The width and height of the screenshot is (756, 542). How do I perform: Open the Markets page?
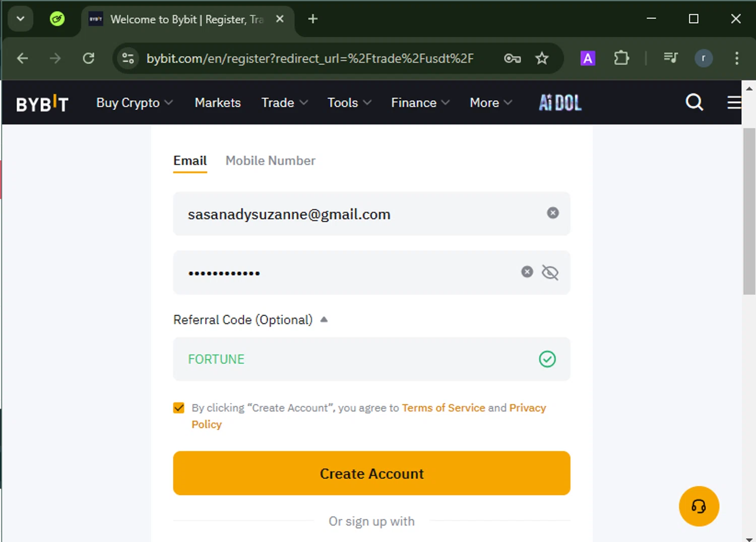click(x=218, y=103)
